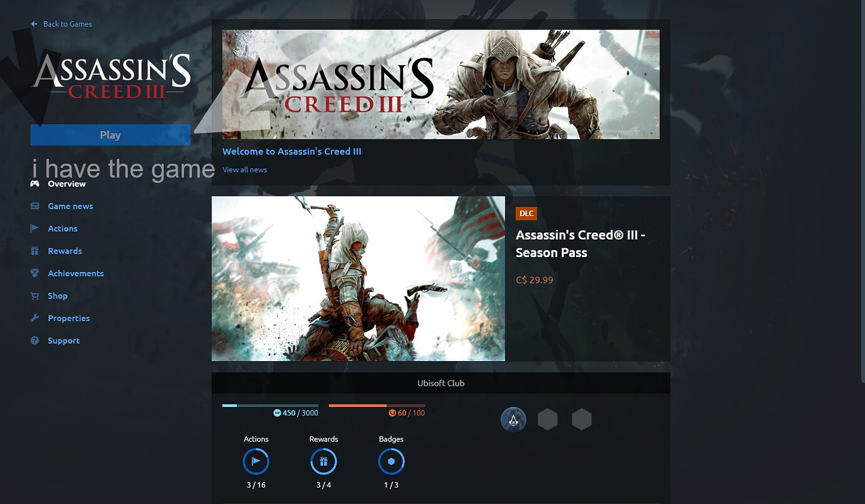Viewport: 865px width, 504px height.
Task: Open Assassin's Creed III - Season Pass title
Action: coord(580,244)
